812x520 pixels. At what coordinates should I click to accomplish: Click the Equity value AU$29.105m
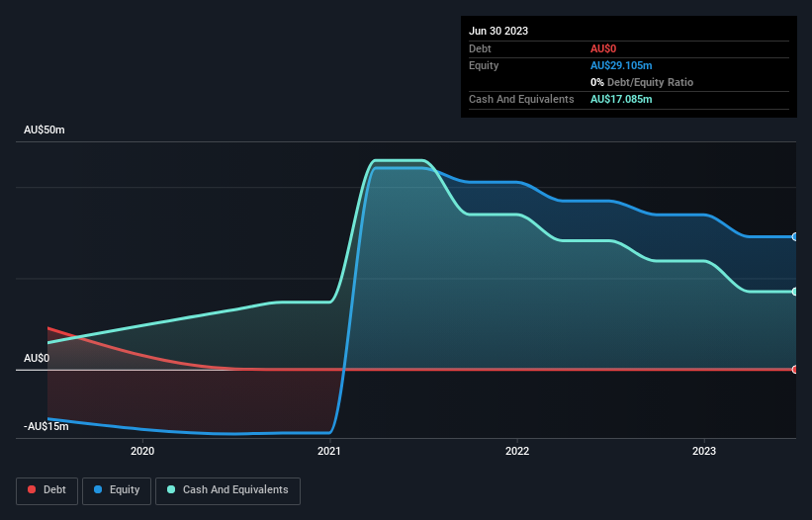pos(621,65)
